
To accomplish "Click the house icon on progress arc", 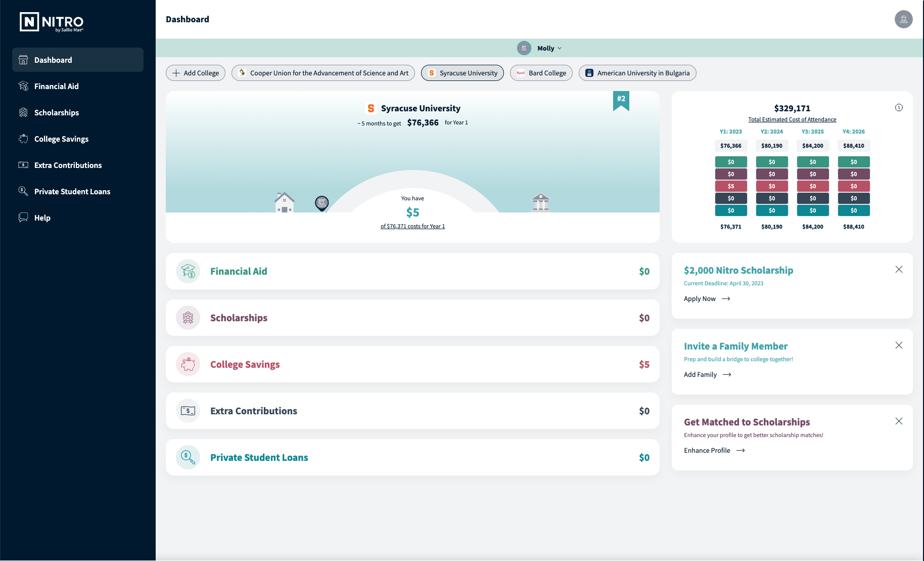I will pyautogui.click(x=285, y=202).
